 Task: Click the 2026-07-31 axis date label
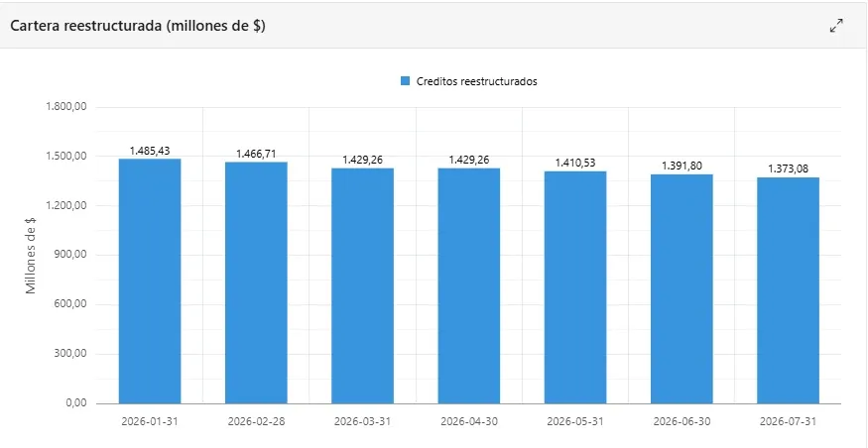[x=788, y=421]
